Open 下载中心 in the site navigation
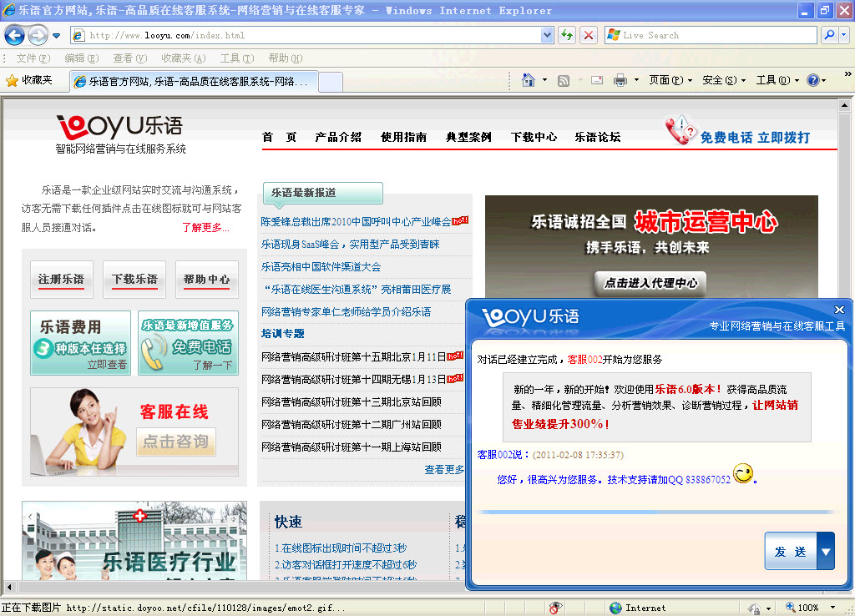The width and height of the screenshot is (855, 616). tap(534, 137)
